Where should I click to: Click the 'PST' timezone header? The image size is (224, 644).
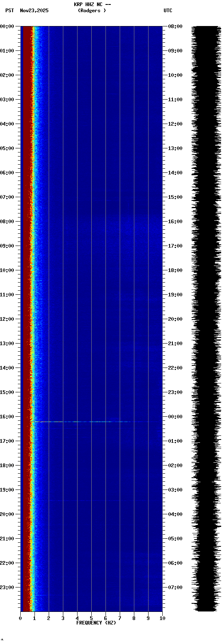(10, 11)
